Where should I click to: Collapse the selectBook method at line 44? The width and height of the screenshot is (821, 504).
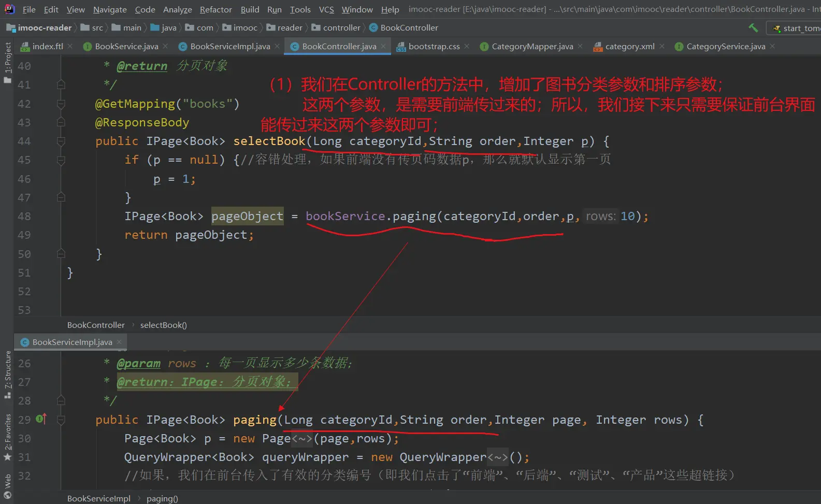click(x=61, y=141)
